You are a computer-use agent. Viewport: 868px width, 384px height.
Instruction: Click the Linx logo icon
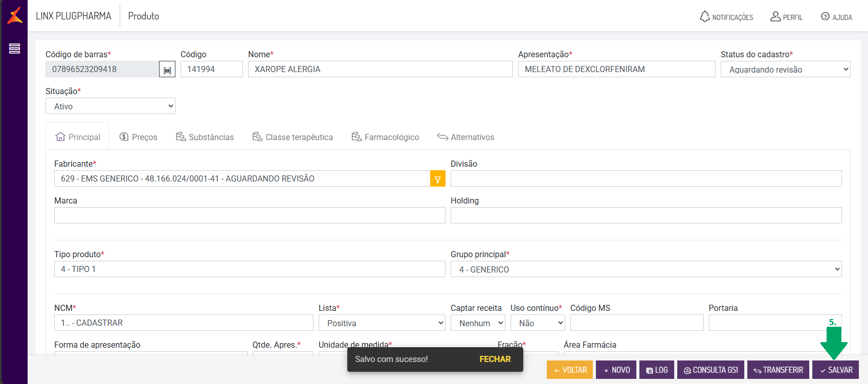coord(15,15)
